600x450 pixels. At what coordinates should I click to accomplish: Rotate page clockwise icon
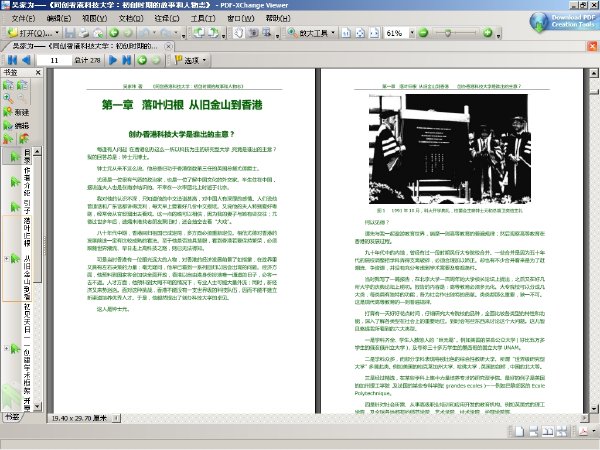pos(213,33)
